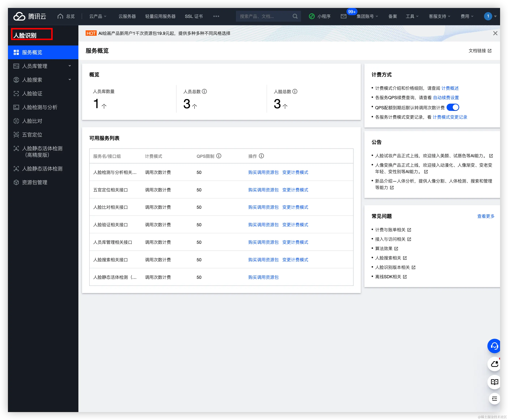Open the 费用 dropdown in top bar
The height and width of the screenshot is (420, 508).
(467, 16)
